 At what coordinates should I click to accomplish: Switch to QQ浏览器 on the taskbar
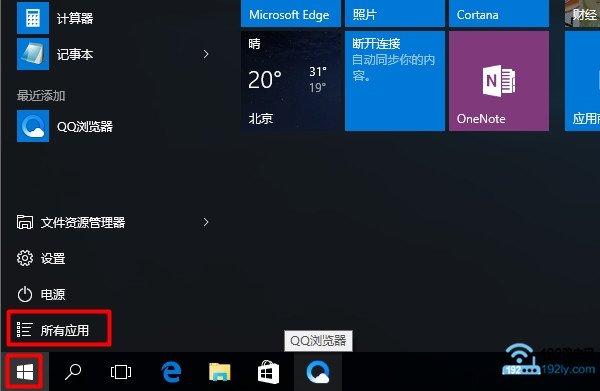click(x=318, y=372)
